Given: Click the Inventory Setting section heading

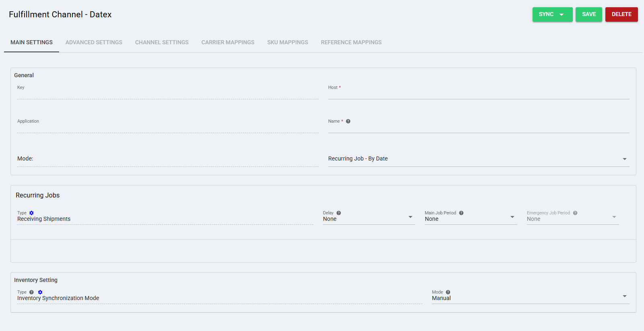Looking at the screenshot, I should click(36, 280).
